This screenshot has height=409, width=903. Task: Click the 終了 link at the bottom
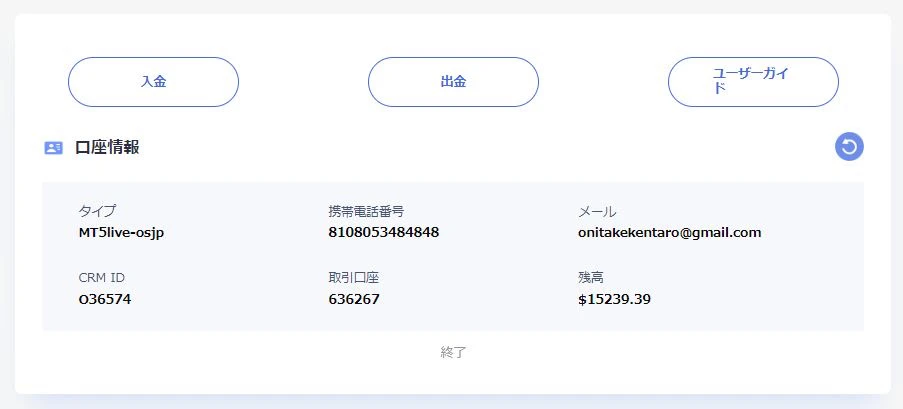click(453, 352)
